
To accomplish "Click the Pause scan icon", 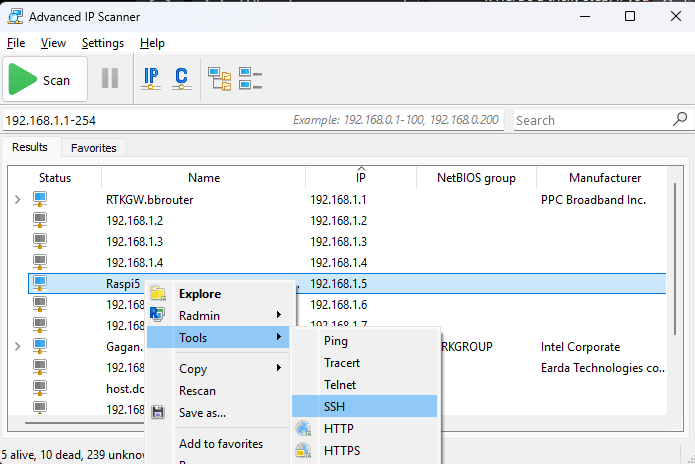I will (x=110, y=78).
